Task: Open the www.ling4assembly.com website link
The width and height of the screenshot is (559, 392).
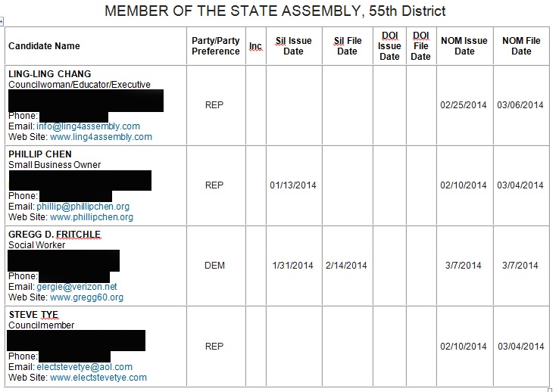Action: tap(101, 137)
